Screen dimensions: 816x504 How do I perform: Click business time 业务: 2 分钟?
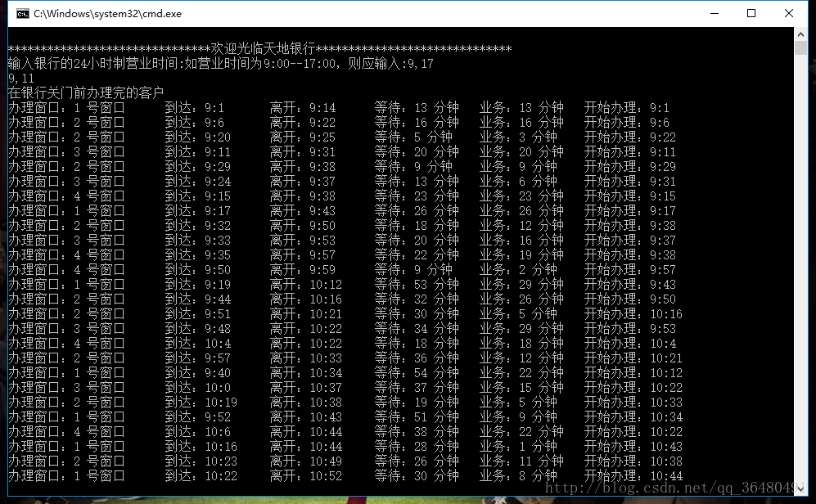[518, 270]
